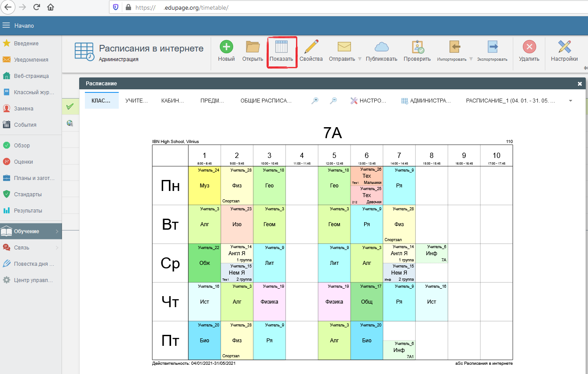This screenshot has height=374, width=588.
Task: Click the site security lock icon
Action: coord(128,7)
